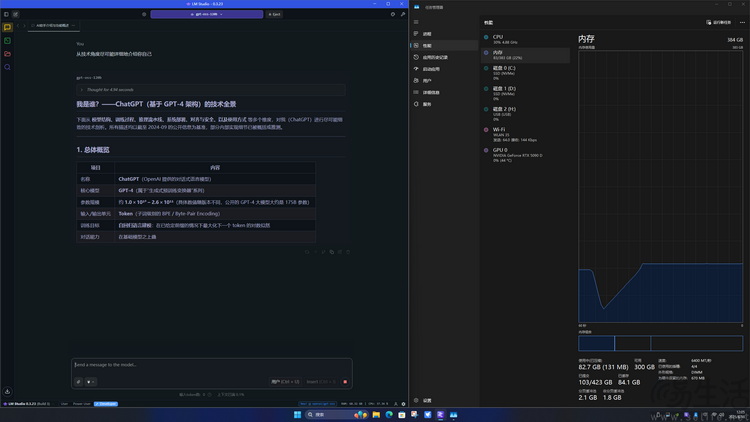Open App history page in Task Manager
750x422 pixels.
[x=444, y=57]
